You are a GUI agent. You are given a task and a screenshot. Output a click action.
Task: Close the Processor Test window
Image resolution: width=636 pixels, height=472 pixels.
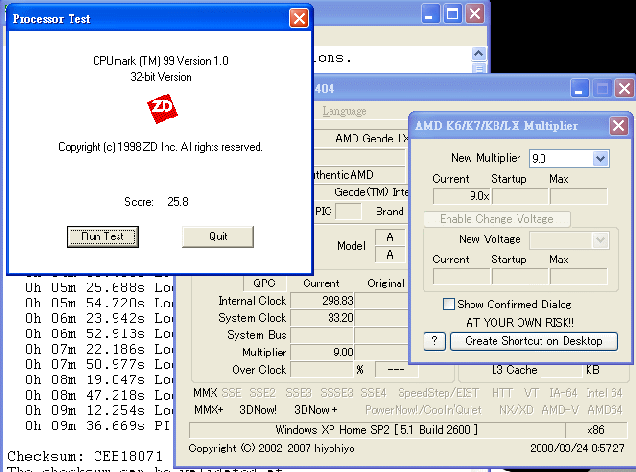coord(299,18)
